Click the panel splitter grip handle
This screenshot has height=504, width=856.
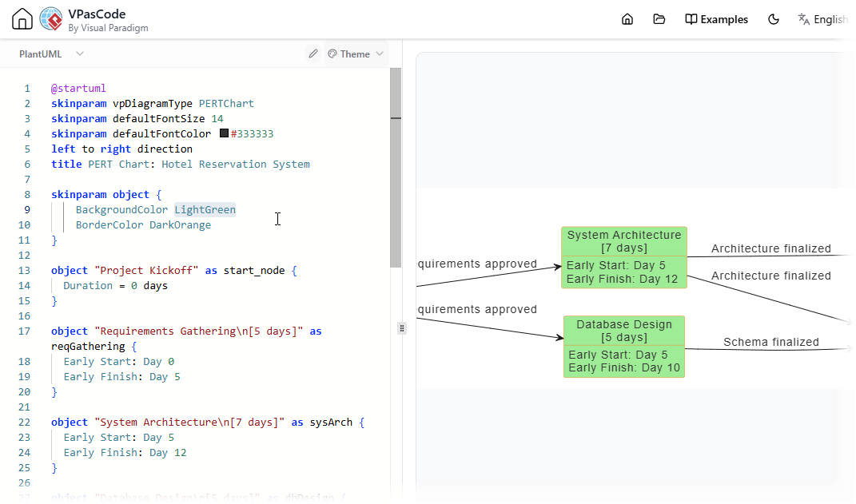click(x=402, y=327)
